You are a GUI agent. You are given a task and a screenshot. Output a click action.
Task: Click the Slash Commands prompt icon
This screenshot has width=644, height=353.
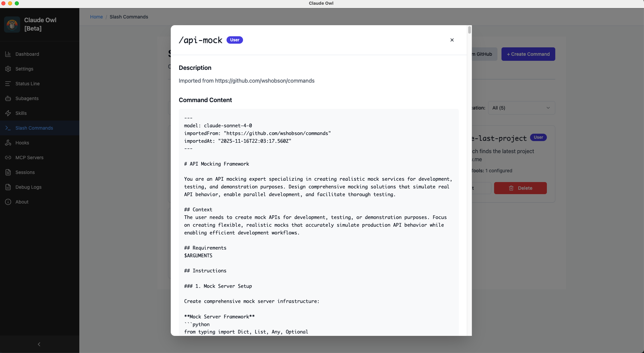coord(8,128)
